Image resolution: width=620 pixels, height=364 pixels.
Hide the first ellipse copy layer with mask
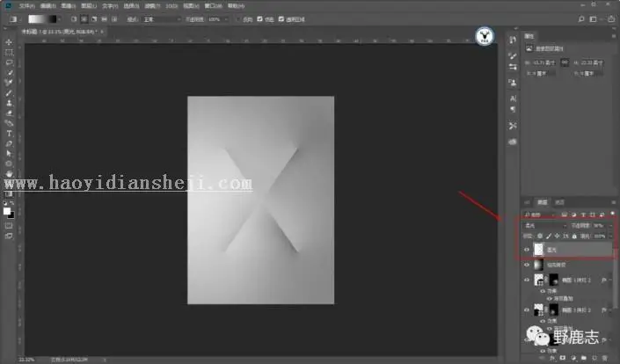tap(527, 280)
